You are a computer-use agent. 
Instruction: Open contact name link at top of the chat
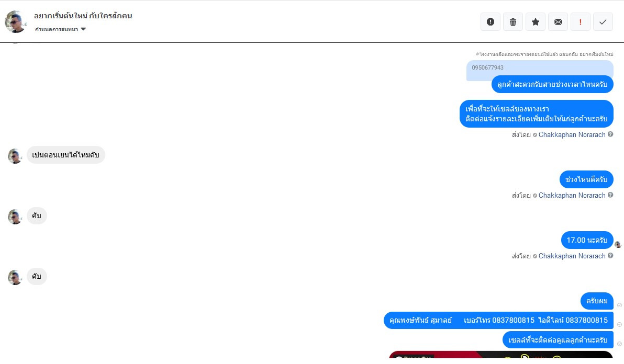[83, 16]
